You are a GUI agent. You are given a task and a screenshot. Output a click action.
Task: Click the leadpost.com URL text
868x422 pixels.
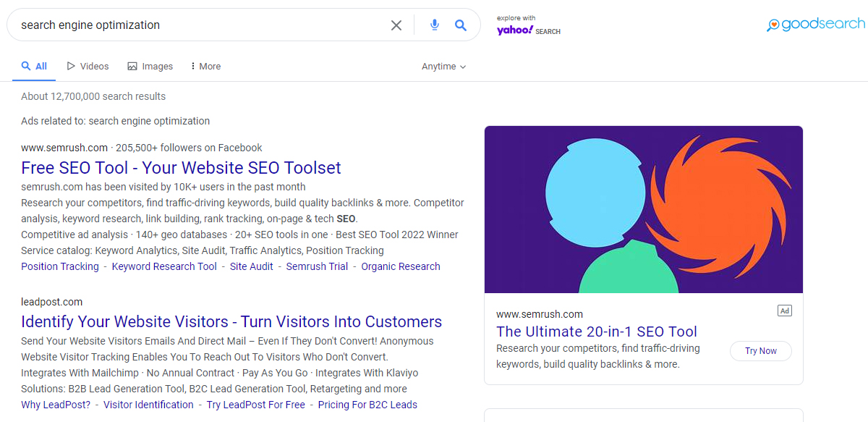tap(52, 302)
